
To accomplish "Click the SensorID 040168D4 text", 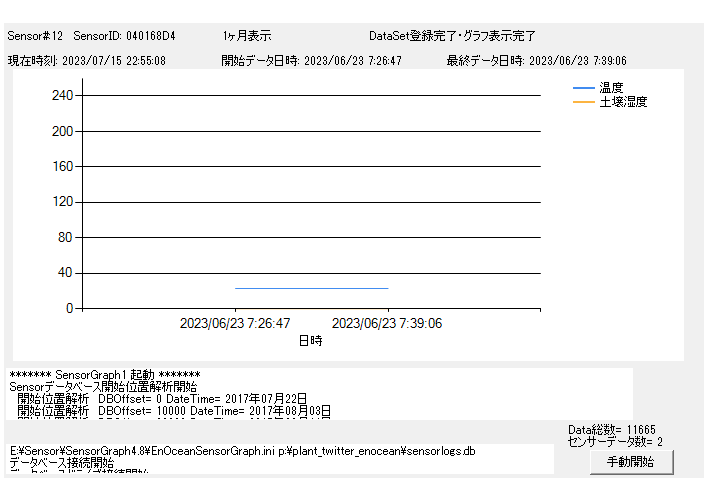I will [124, 36].
